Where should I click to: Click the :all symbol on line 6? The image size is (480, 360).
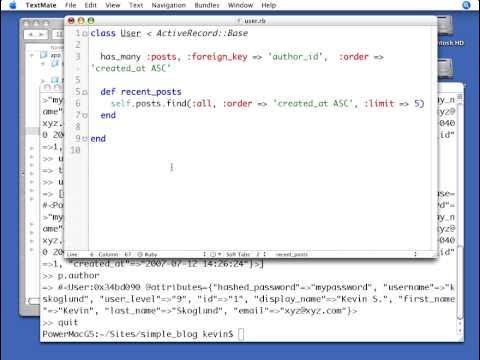201,104
